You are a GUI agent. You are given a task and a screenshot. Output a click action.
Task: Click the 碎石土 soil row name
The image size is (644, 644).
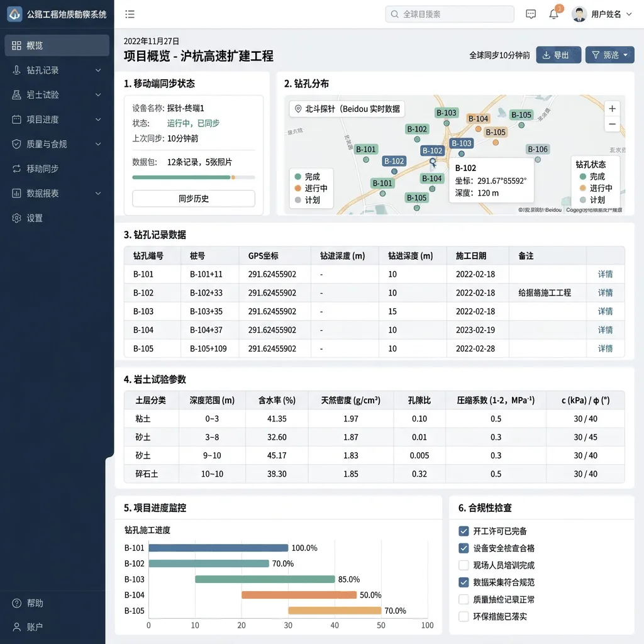(x=147, y=474)
